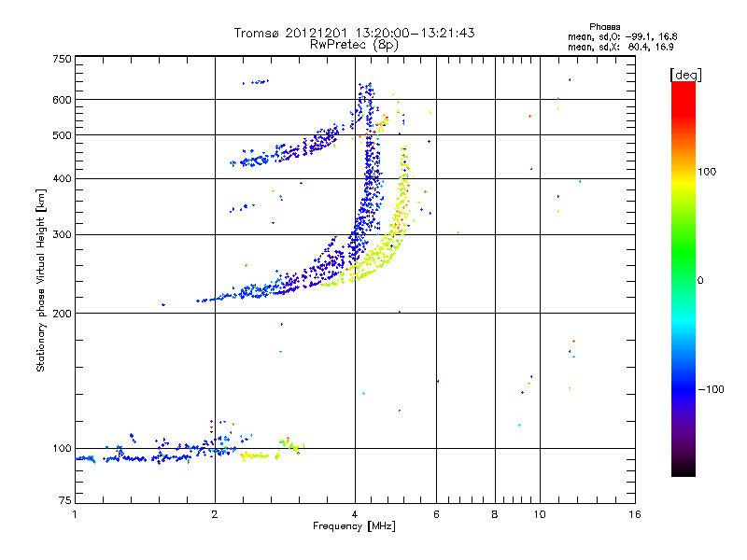The height and width of the screenshot is (560, 747).
Task: Click the x-axis label '8'
Action: point(495,514)
